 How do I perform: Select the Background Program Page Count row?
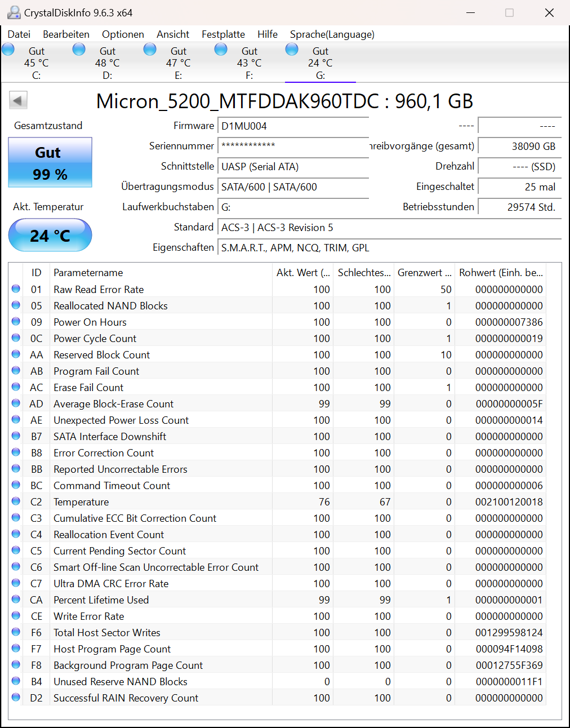277,665
